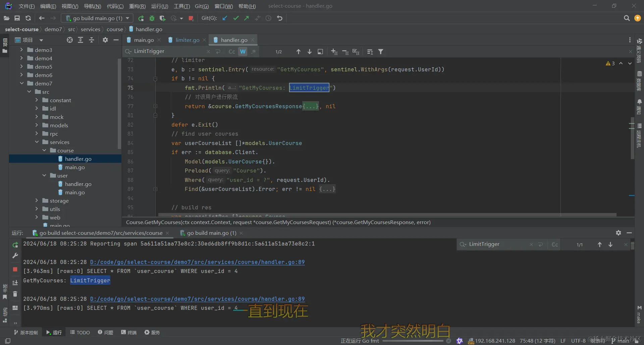
Task: Open the run configuration dropdown
Action: (97, 18)
